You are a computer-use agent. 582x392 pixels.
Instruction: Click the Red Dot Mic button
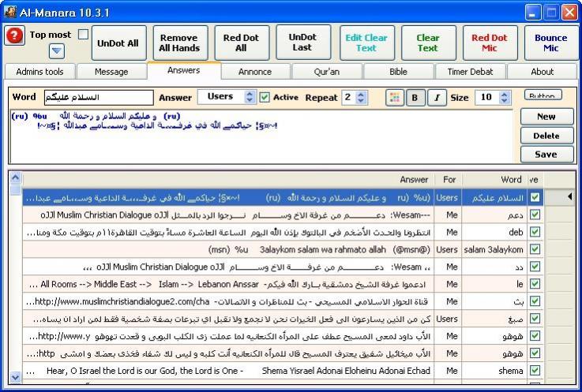[x=489, y=43]
